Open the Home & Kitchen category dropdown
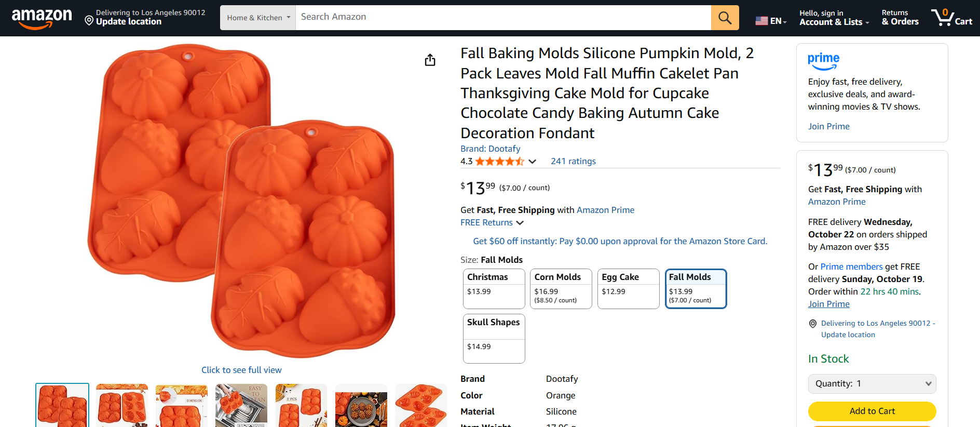The height and width of the screenshot is (427, 980). point(258,18)
